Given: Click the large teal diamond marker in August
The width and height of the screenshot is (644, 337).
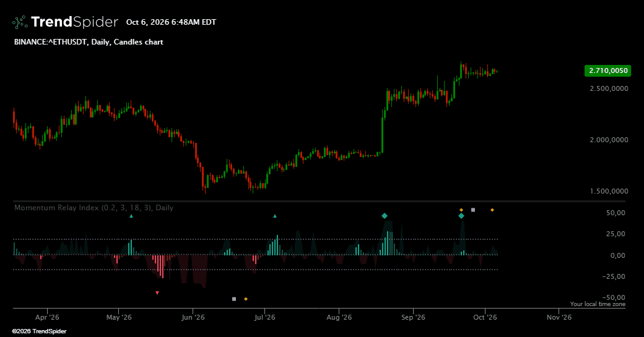Looking at the screenshot, I should [385, 216].
